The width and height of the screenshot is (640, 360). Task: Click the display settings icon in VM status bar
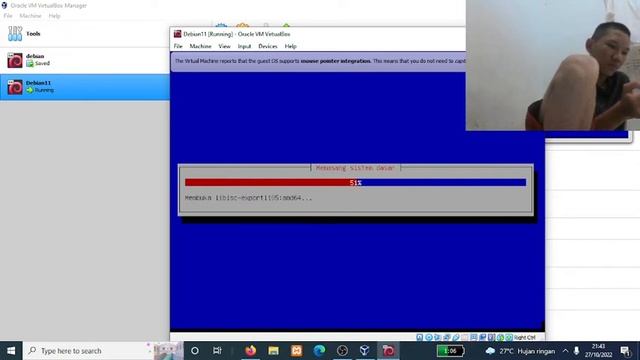pyautogui.click(x=473, y=337)
